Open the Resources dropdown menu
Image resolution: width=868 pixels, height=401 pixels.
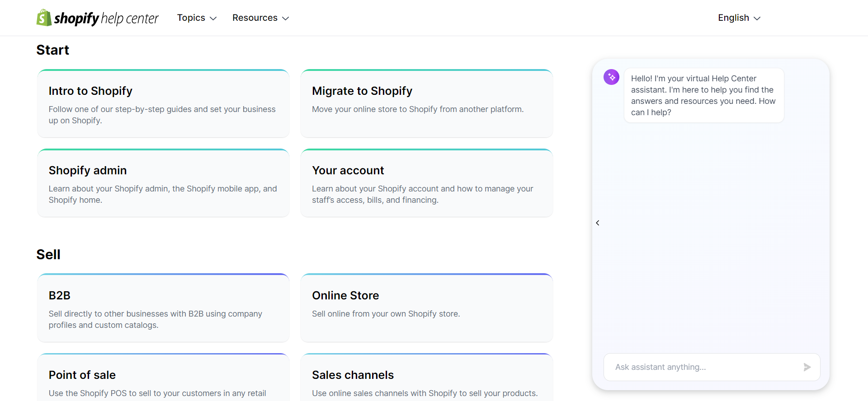coord(260,18)
